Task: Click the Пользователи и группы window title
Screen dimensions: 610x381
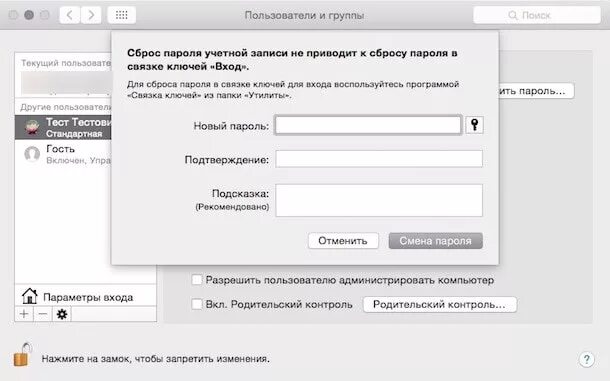Action: click(304, 15)
